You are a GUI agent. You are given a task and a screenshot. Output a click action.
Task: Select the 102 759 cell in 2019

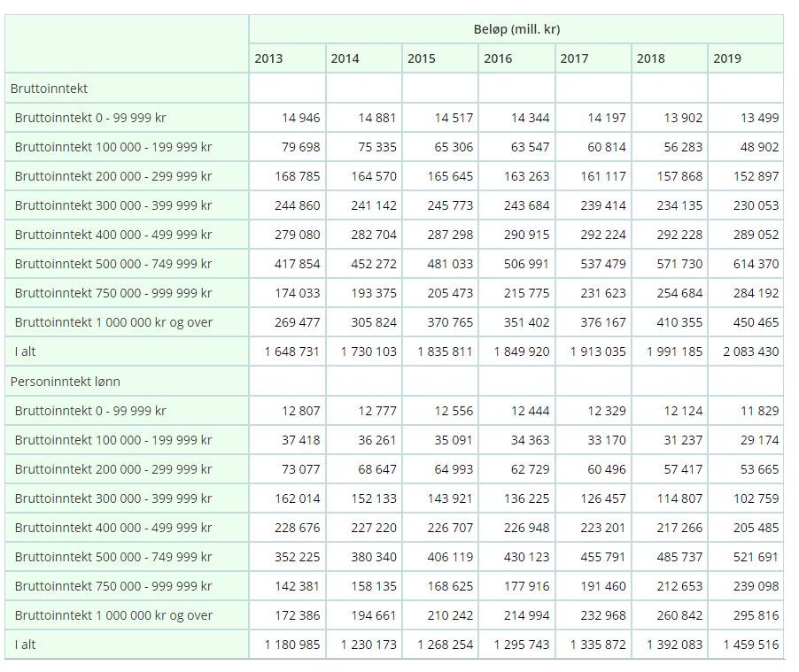(x=756, y=498)
